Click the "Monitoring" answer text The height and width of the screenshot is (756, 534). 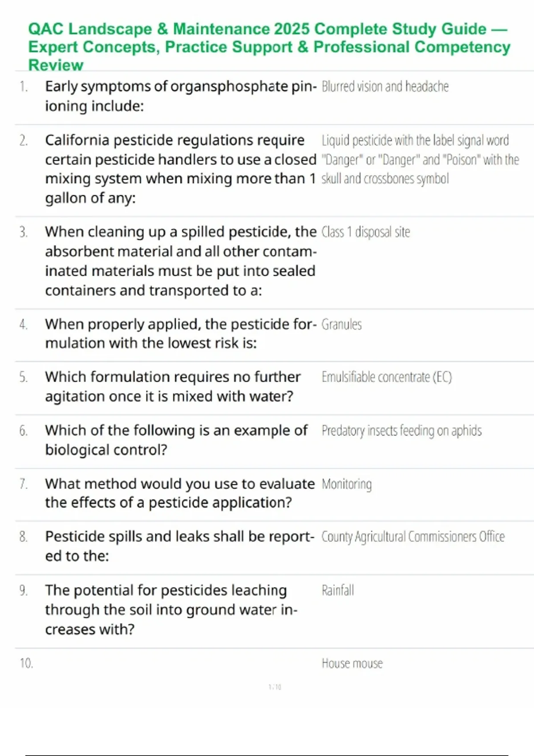click(346, 484)
